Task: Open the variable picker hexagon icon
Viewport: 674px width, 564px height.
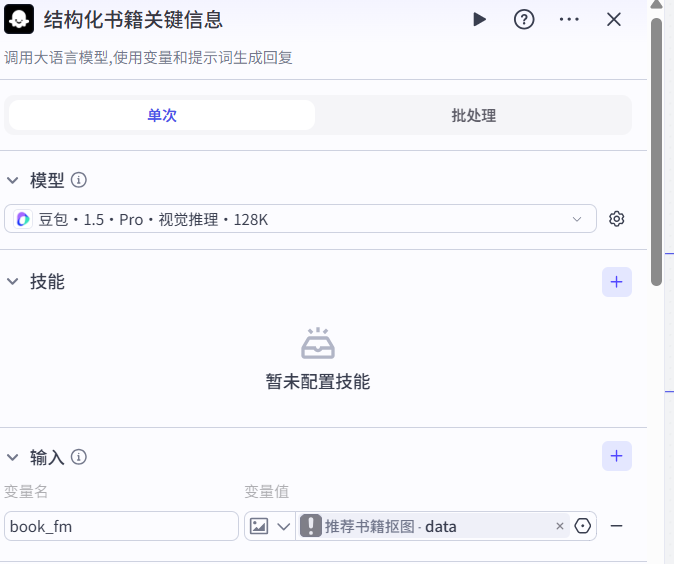Action: (582, 526)
